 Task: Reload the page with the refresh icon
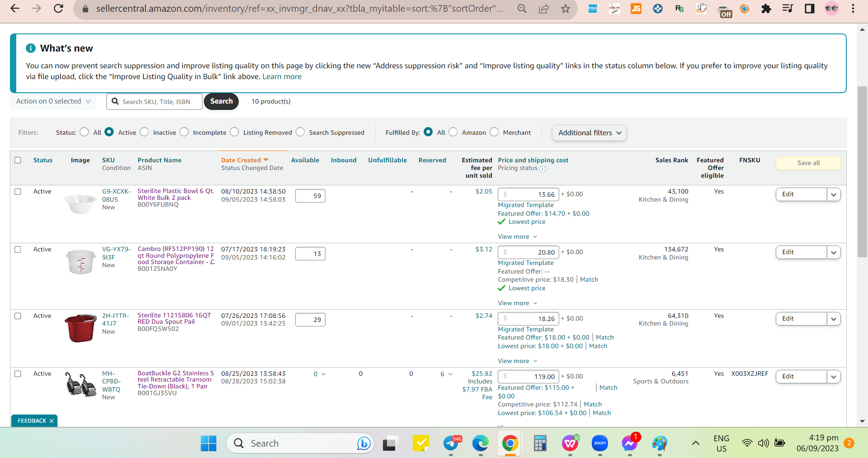click(58, 9)
